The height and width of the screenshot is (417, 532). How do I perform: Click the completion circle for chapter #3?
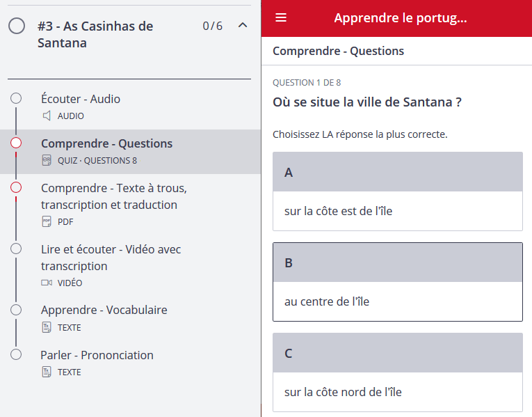(17, 26)
